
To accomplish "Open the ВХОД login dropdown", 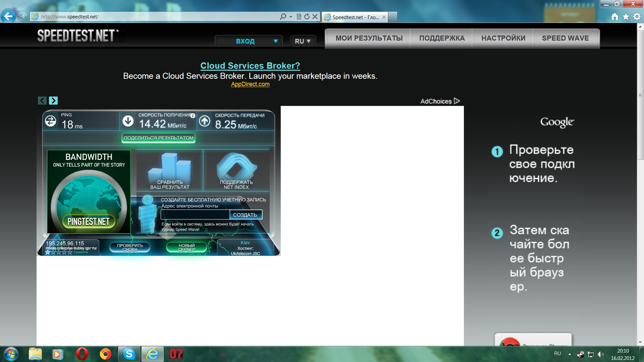I will click(x=249, y=41).
